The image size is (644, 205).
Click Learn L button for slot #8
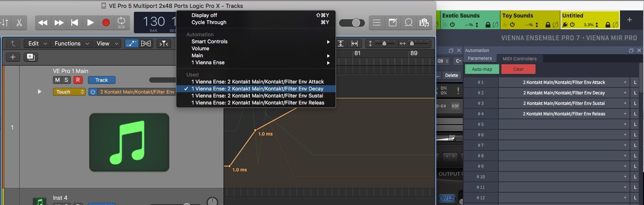coord(635,156)
